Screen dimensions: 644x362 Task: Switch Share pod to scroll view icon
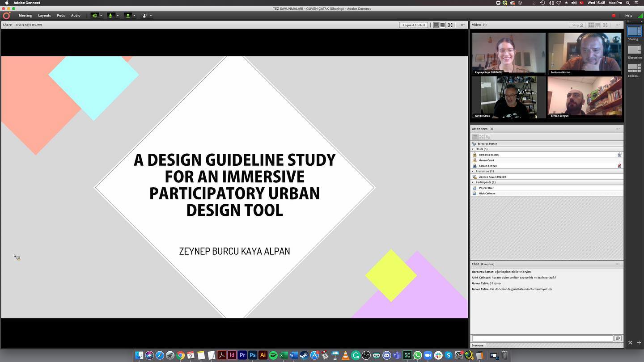pos(443,25)
